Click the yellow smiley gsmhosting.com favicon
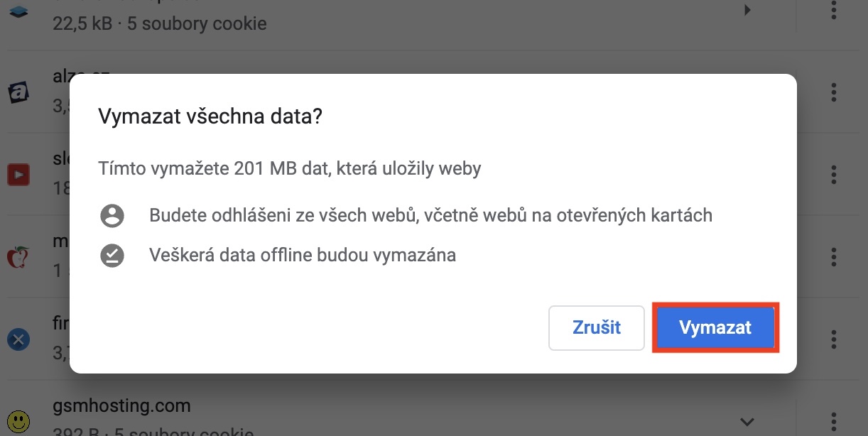Image resolution: width=868 pixels, height=436 pixels. coord(17,422)
